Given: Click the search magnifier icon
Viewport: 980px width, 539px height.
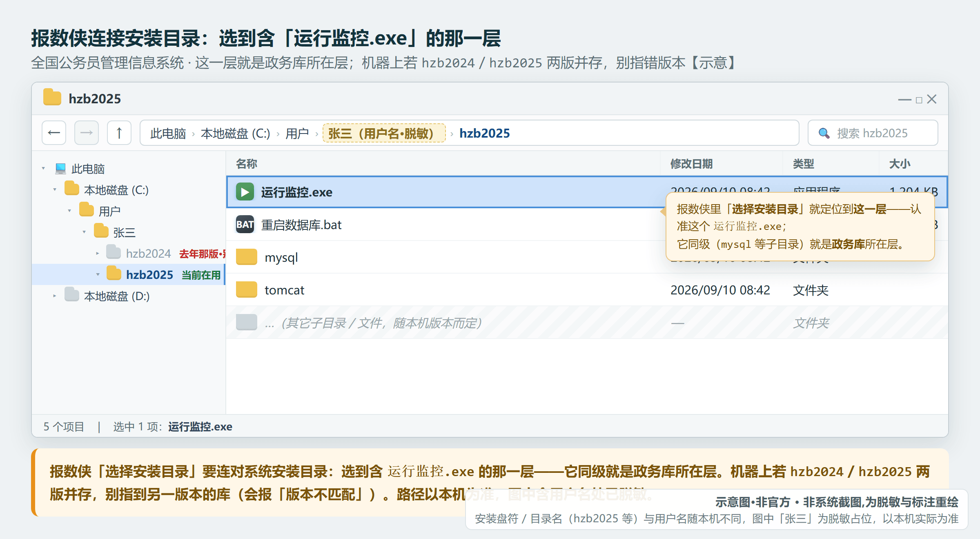Looking at the screenshot, I should coord(824,133).
